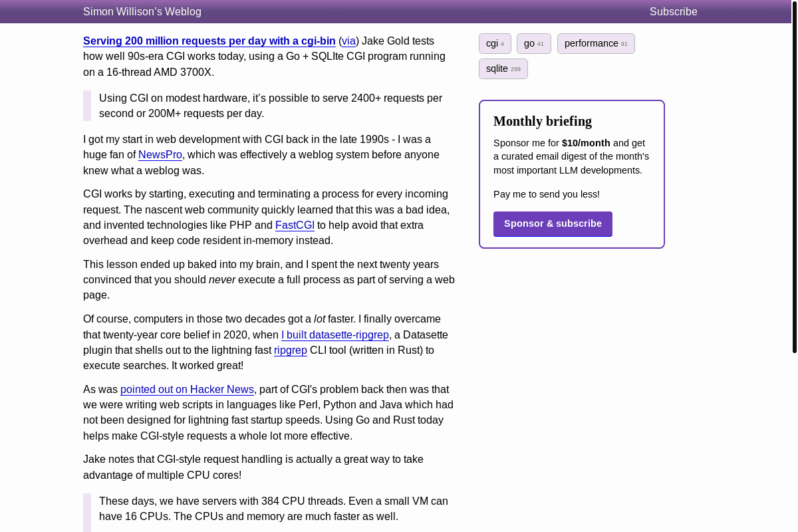
Task: Click the first blockquote about 2400+ requests
Action: tap(270, 105)
